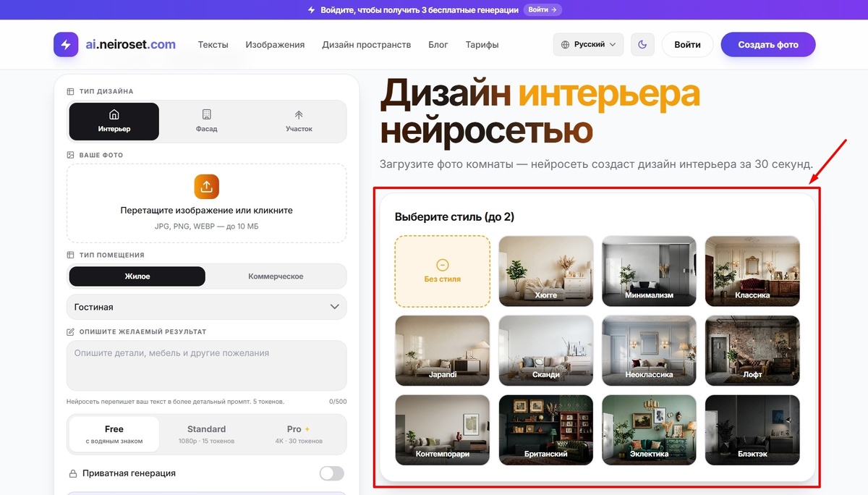The width and height of the screenshot is (868, 495).
Task: Select the Лофт style thumbnail
Action: pos(752,350)
